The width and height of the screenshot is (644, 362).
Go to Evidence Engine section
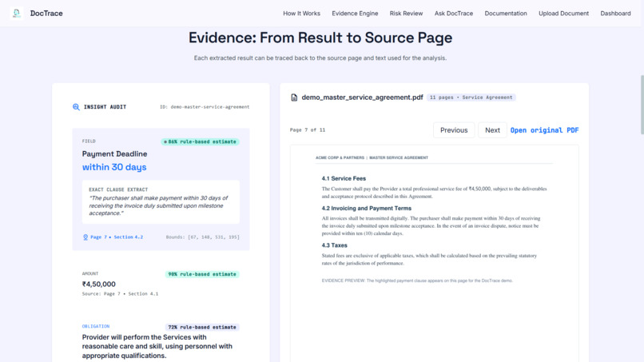[355, 13]
